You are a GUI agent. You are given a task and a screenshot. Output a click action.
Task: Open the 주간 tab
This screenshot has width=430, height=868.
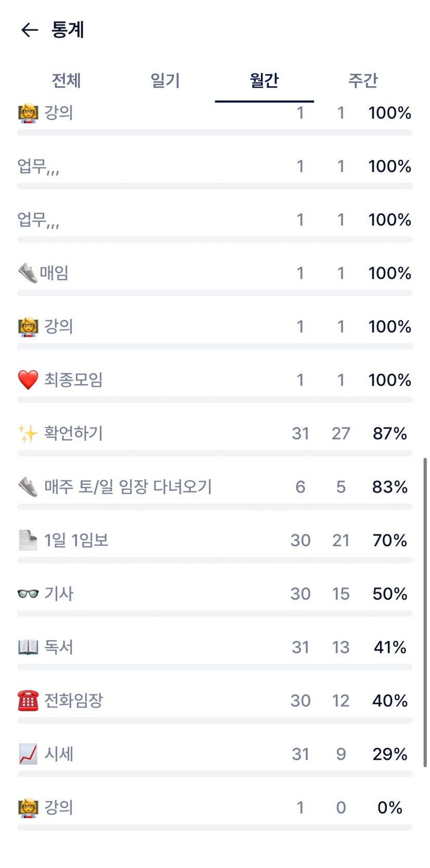point(362,81)
